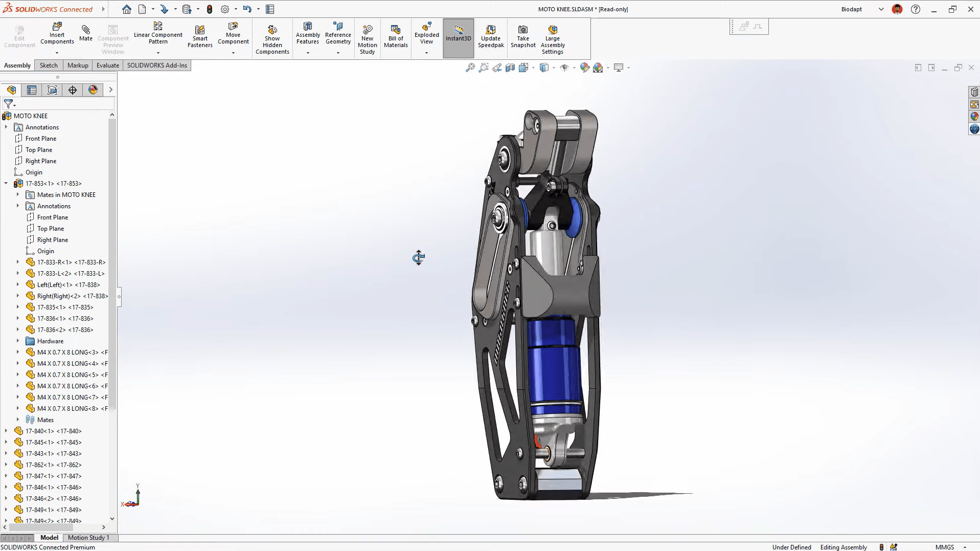Click the Help question mark icon

pyautogui.click(x=916, y=9)
